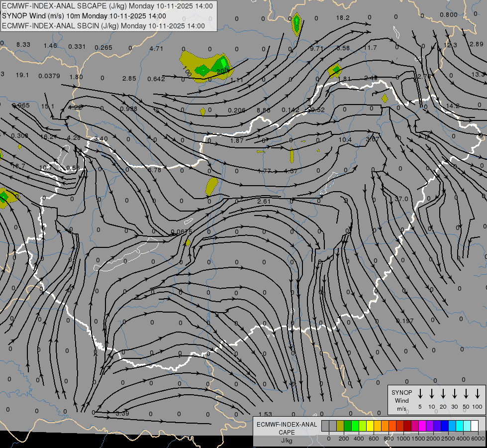
Task: Click the 30 m/s wind arrow in legend
Action: click(x=454, y=394)
